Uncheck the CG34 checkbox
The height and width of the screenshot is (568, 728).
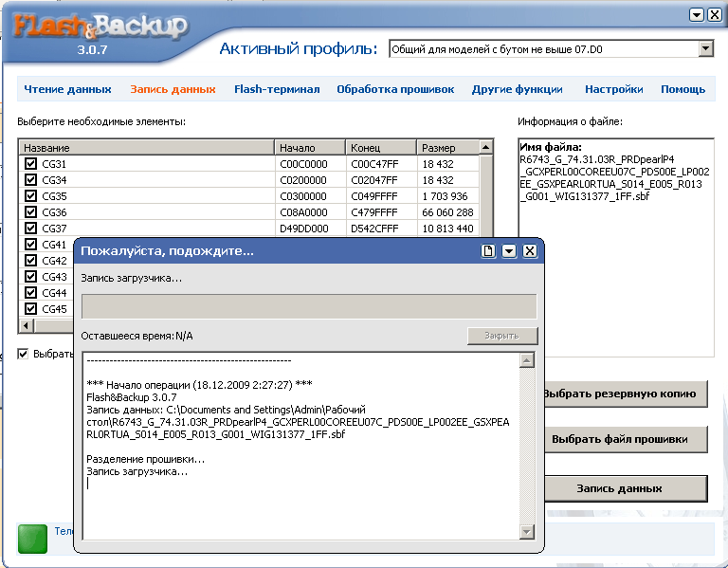coord(30,180)
